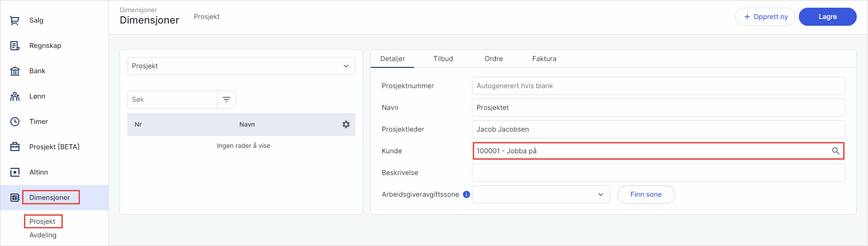The image size is (868, 246).
Task: Click the Timer clock icon
Action: click(15, 122)
